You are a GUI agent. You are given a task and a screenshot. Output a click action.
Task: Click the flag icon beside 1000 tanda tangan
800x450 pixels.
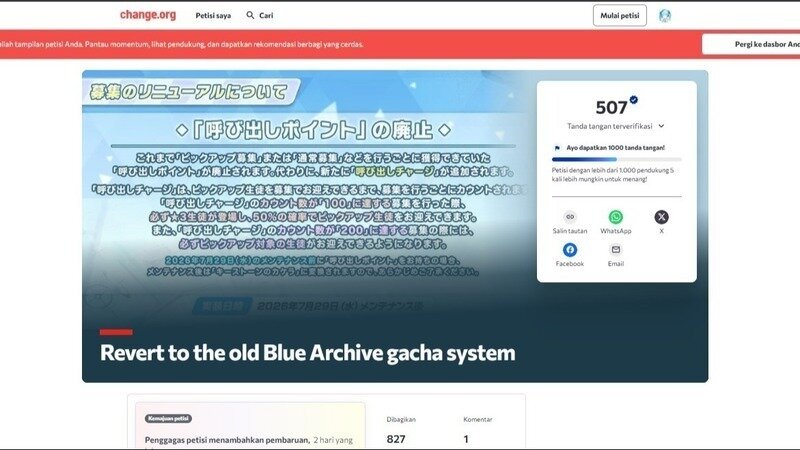[557, 148]
